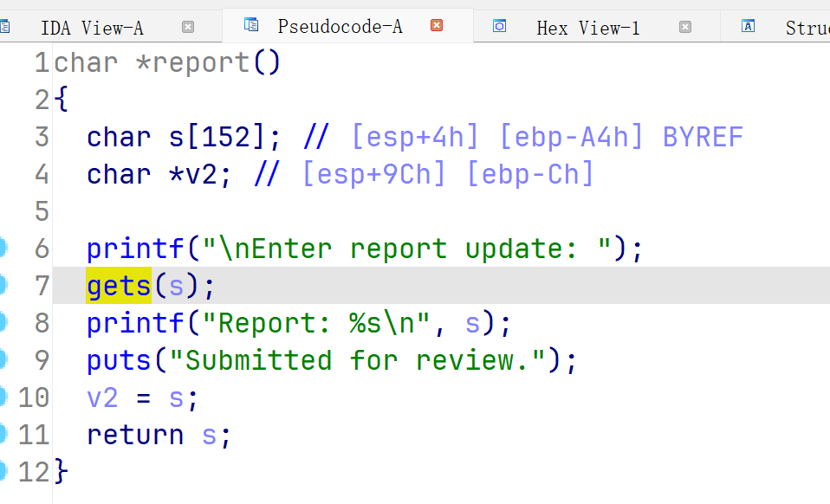Click the return keyword on line 11
This screenshot has height=504, width=830.
(x=135, y=436)
